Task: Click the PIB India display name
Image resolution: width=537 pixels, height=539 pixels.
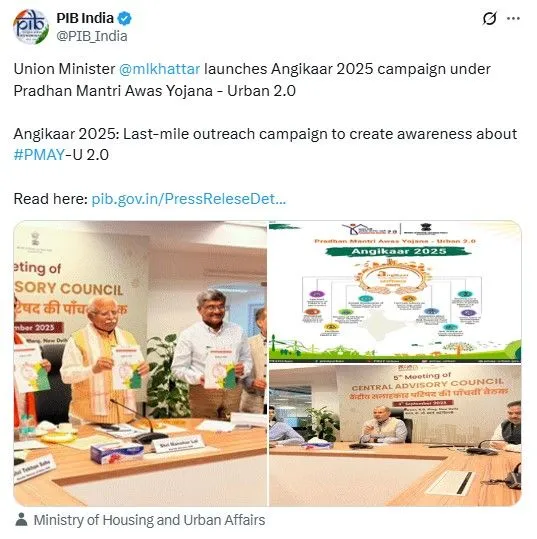Action: pyautogui.click(x=85, y=18)
